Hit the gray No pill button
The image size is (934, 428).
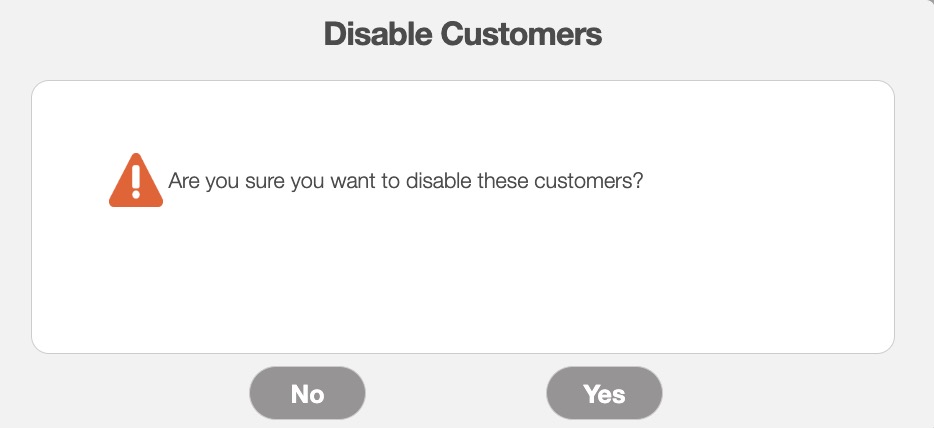point(307,393)
